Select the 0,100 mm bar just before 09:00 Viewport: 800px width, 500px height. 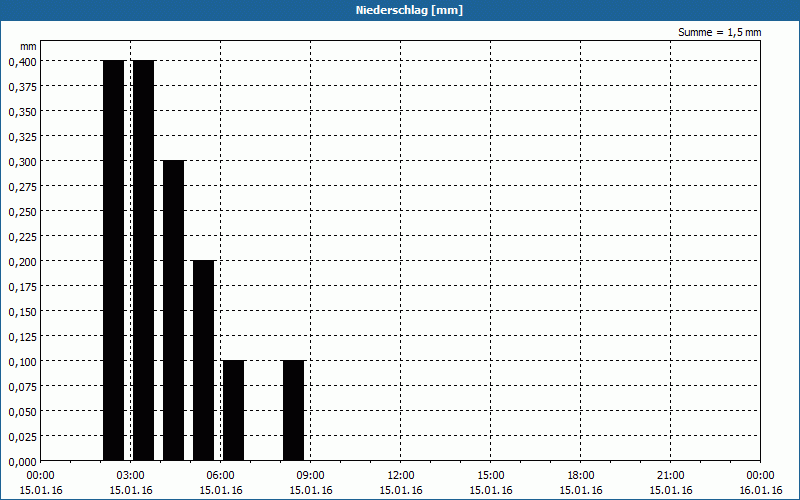tap(293, 411)
